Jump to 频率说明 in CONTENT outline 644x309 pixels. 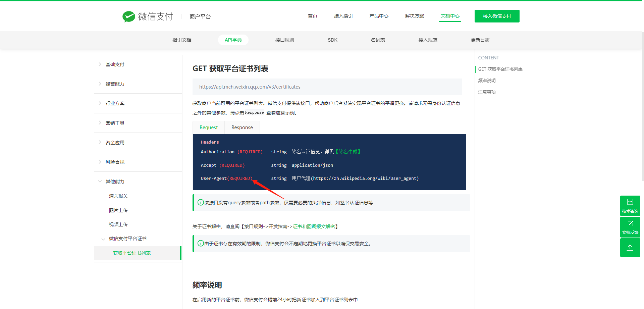(x=487, y=81)
